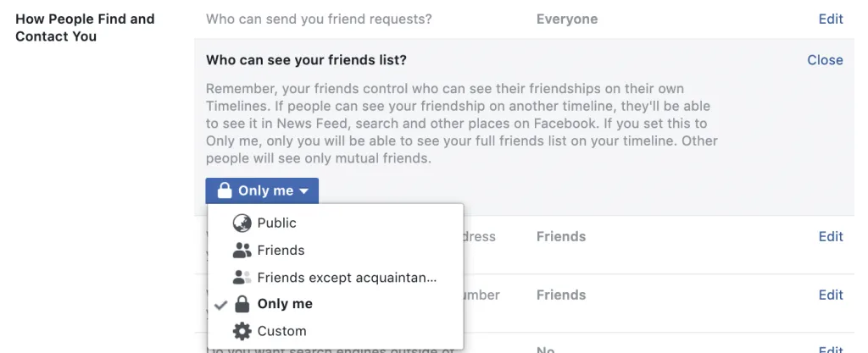Click the dropdown arrow on the blue button
The image size is (868, 353).
pos(303,191)
